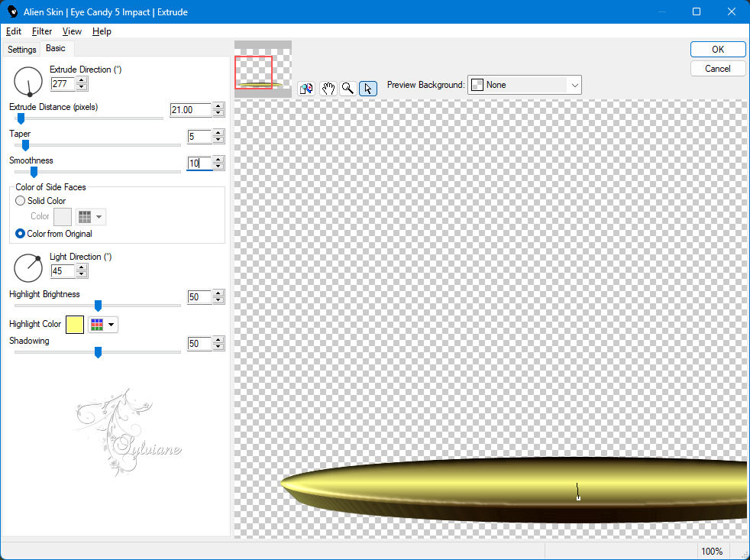This screenshot has width=750, height=560.
Task: Decrease Extrude Distance with down arrow
Action: pyautogui.click(x=218, y=113)
